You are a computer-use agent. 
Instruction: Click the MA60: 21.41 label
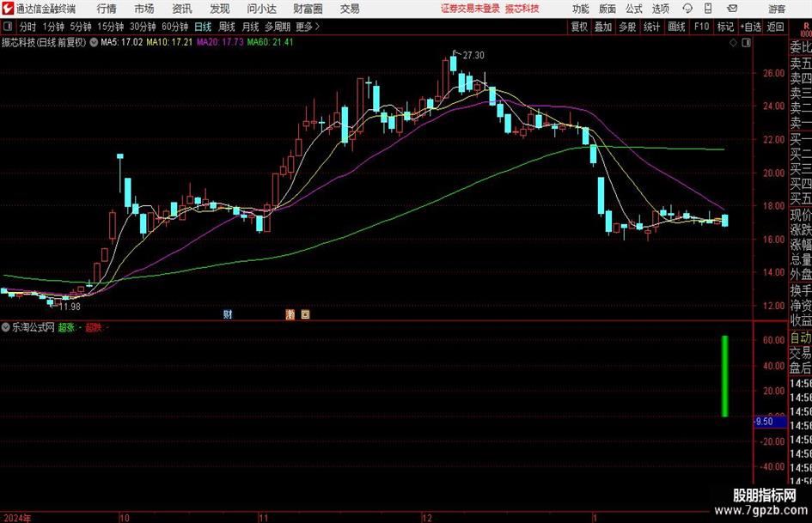tap(270, 42)
